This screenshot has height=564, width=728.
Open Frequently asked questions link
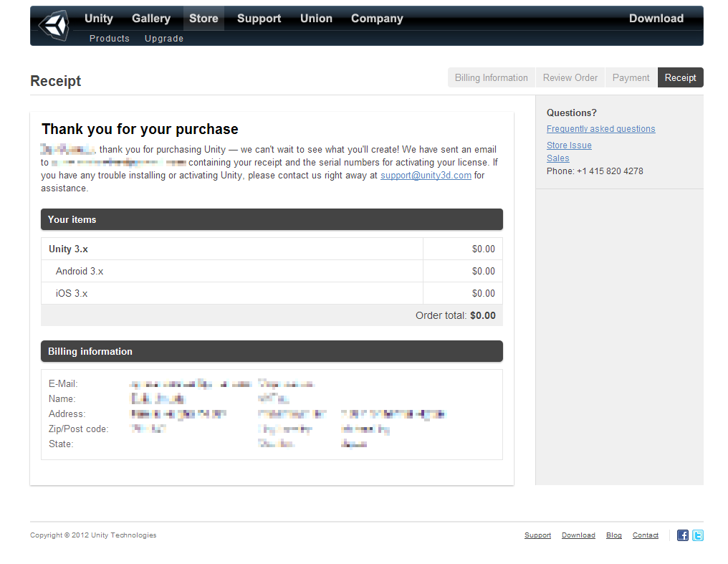click(x=600, y=129)
